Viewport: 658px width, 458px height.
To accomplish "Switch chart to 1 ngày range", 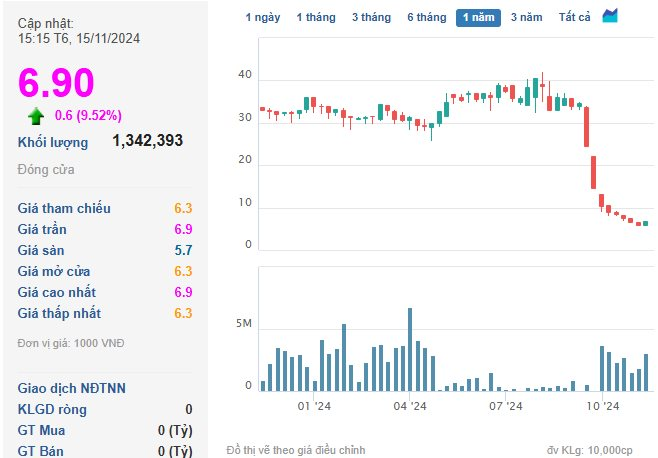I will [263, 17].
